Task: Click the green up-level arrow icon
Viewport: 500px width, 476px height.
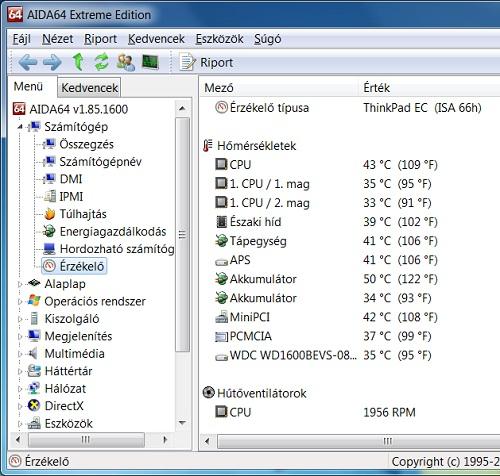Action: (78, 62)
